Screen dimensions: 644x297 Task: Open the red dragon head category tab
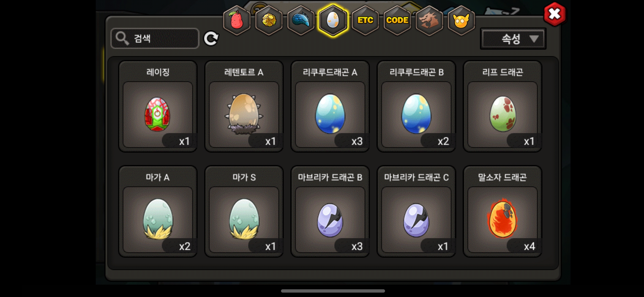[x=429, y=20]
